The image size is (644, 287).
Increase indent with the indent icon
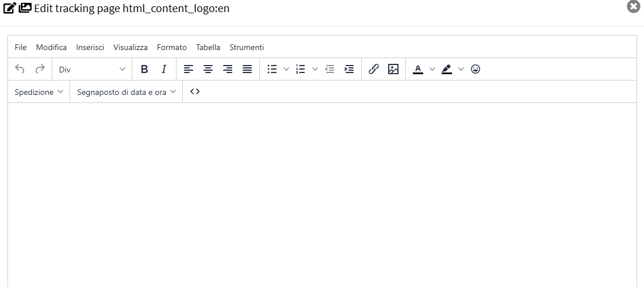click(x=349, y=69)
